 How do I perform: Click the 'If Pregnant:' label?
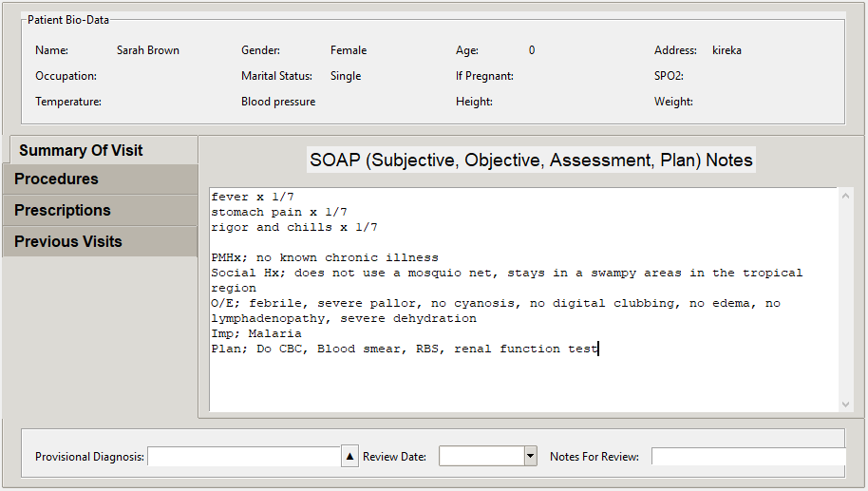point(484,76)
